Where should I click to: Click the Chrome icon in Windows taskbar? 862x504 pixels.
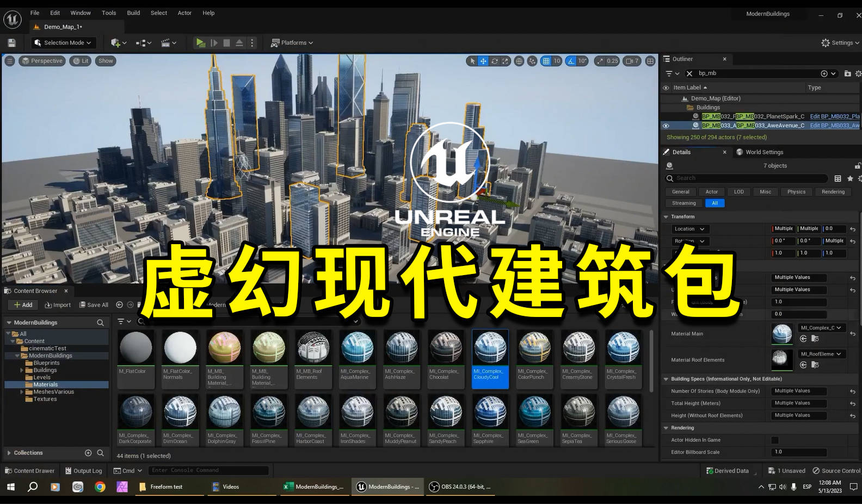pyautogui.click(x=100, y=487)
